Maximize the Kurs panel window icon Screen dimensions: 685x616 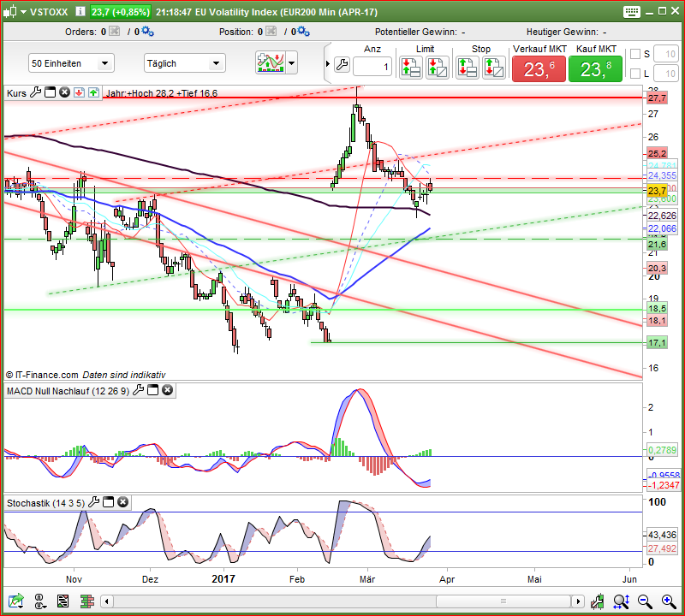(51, 92)
